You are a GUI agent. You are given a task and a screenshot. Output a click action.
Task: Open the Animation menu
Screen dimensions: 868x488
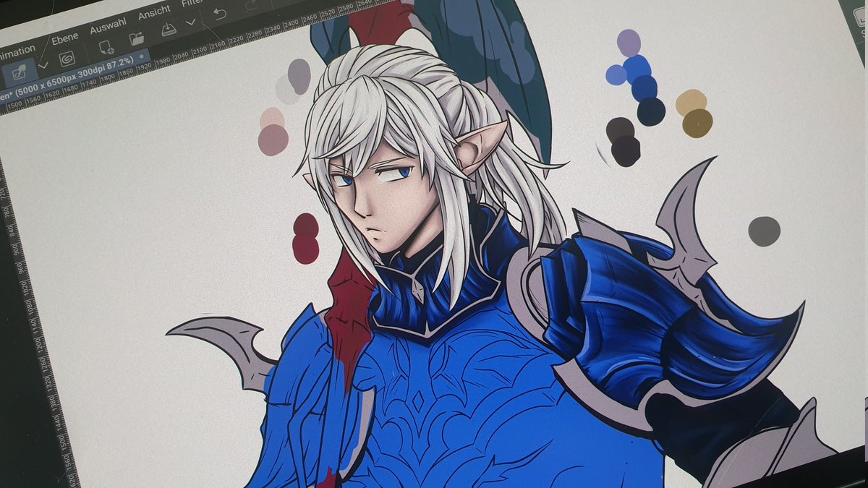point(16,51)
